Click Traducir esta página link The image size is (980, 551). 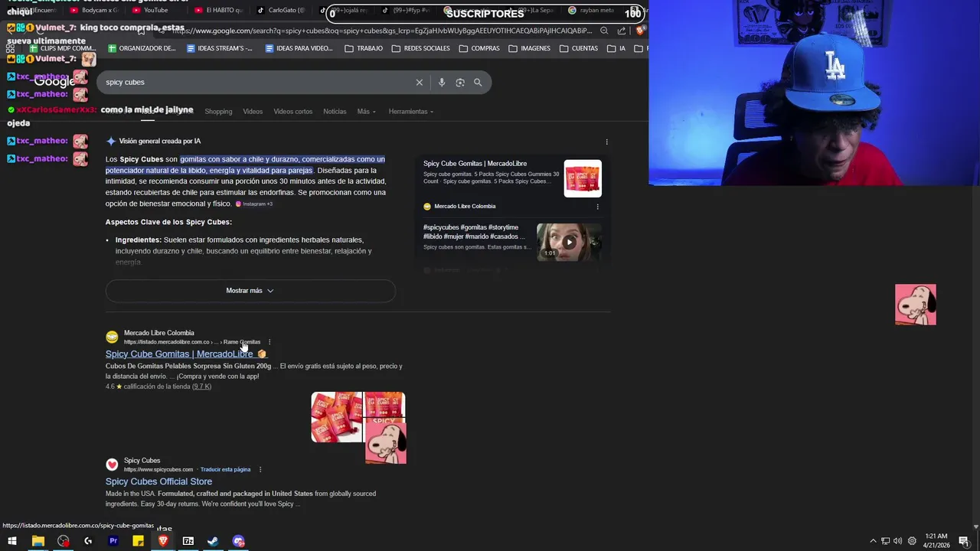point(225,470)
